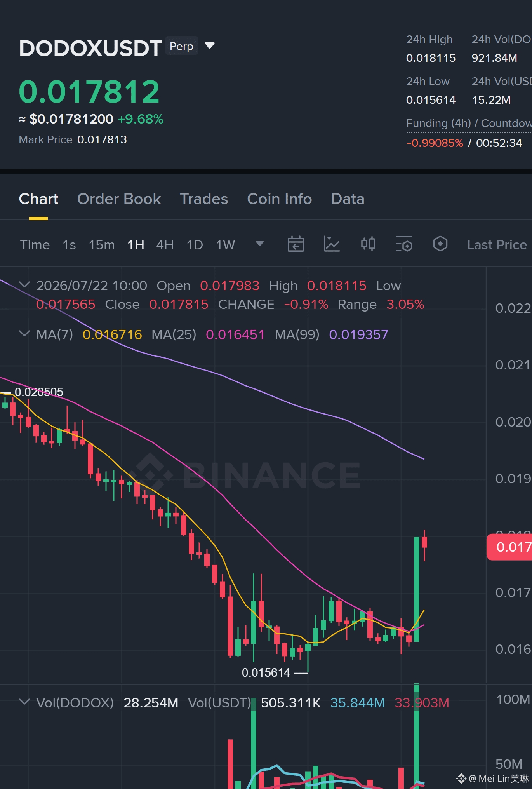Select the 1s chart interval
The image size is (532, 789).
click(x=69, y=245)
